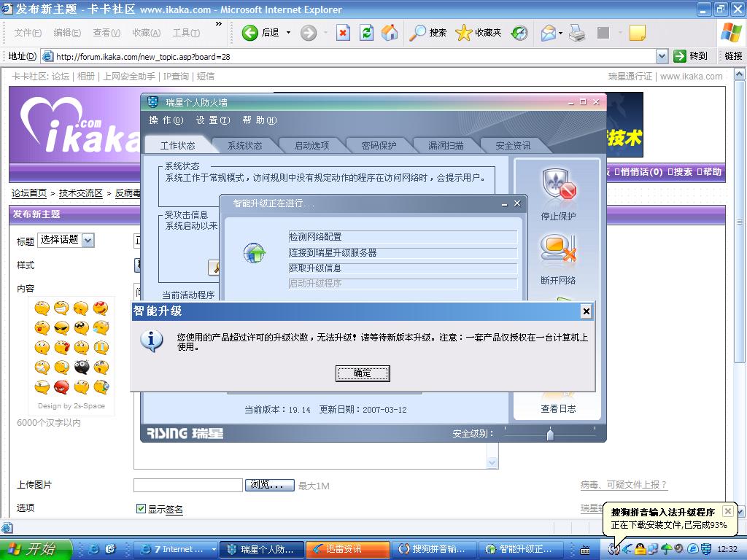Click the IE Stop icon
The height and width of the screenshot is (560, 747).
[343, 33]
